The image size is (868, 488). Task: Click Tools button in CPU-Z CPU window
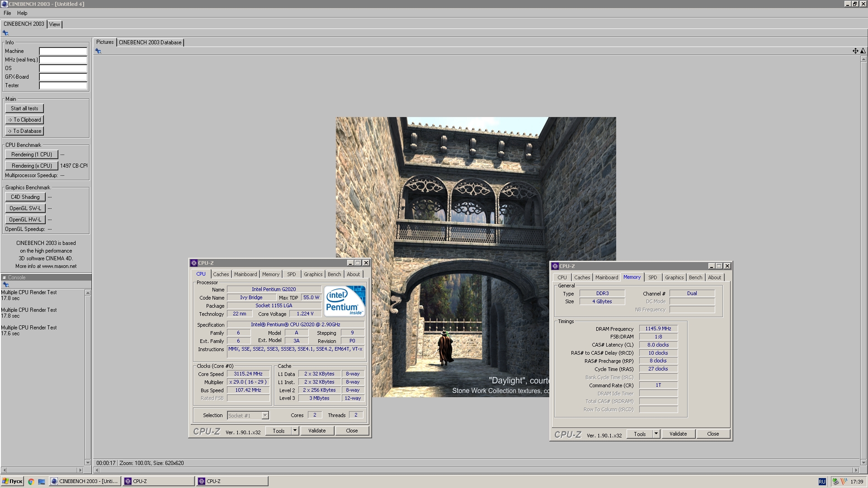click(278, 431)
